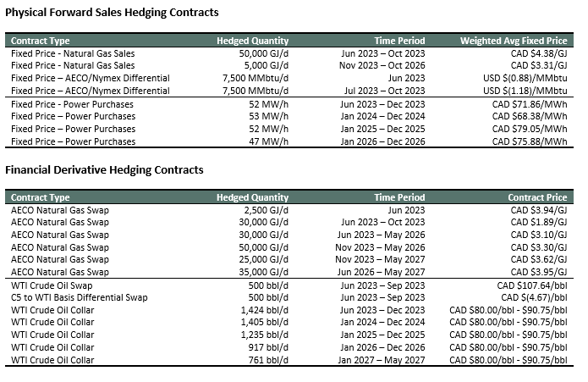The height and width of the screenshot is (382, 588).
Task: Click the CAD $107.64/bbl contract price
Action: pyautogui.click(x=532, y=285)
